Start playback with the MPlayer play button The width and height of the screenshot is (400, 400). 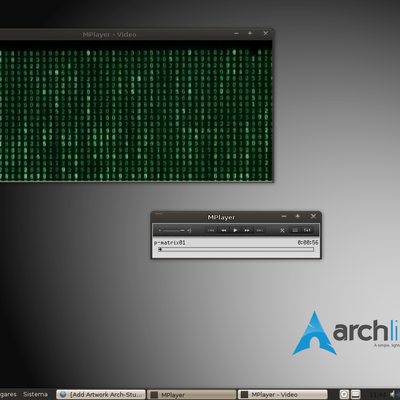pos(235,230)
